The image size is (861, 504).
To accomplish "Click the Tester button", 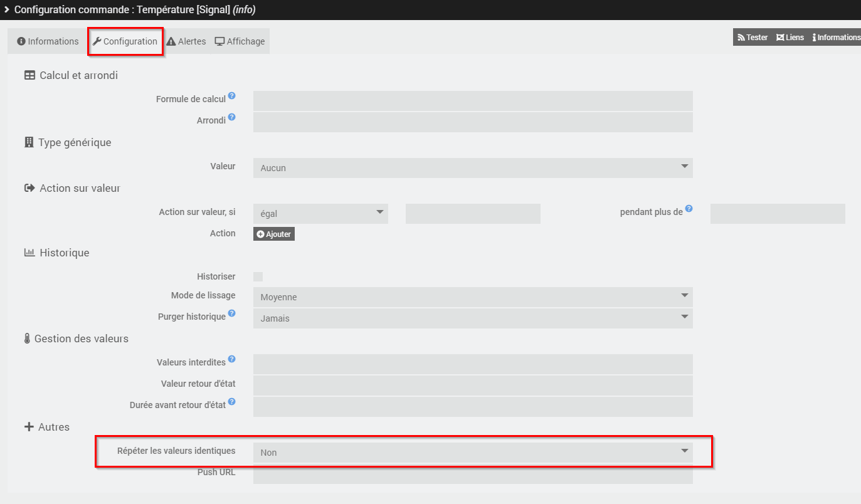I will click(753, 38).
